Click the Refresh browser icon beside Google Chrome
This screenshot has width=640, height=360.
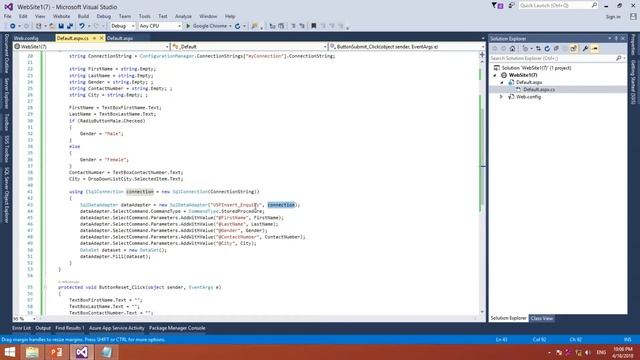(x=237, y=26)
